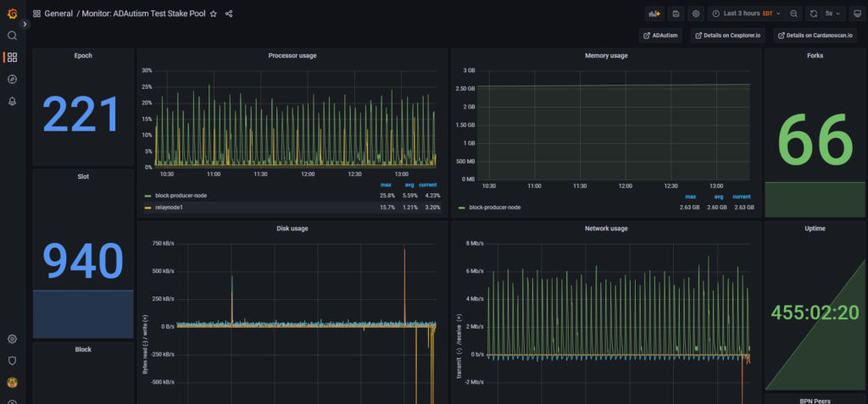Open the Explore compass icon

12,79
